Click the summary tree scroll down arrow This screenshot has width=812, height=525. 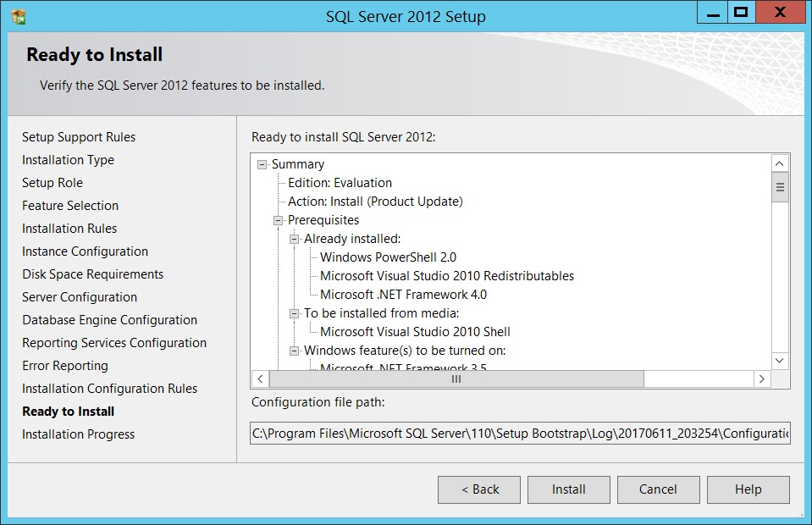pos(780,361)
